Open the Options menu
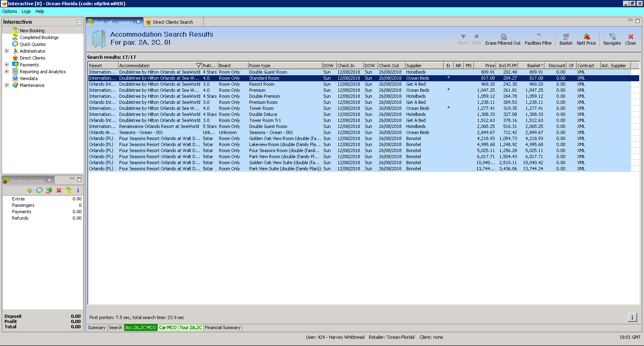The image size is (644, 346). point(10,11)
